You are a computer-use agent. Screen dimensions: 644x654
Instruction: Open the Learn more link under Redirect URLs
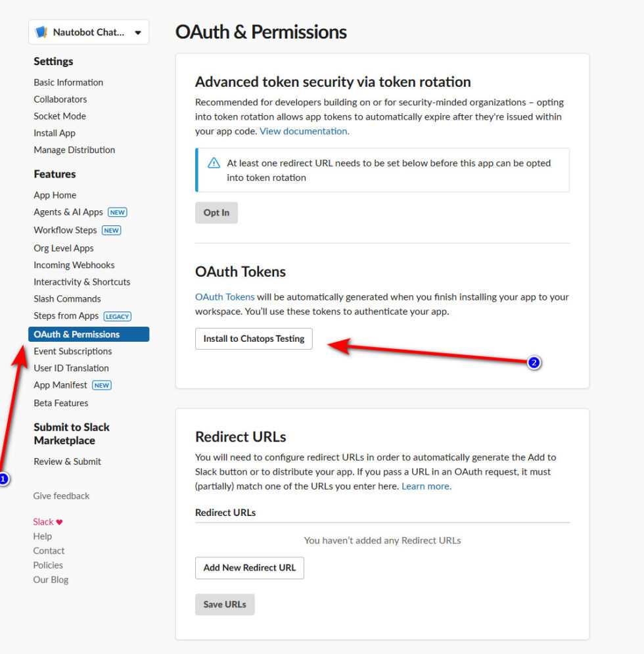coord(425,486)
